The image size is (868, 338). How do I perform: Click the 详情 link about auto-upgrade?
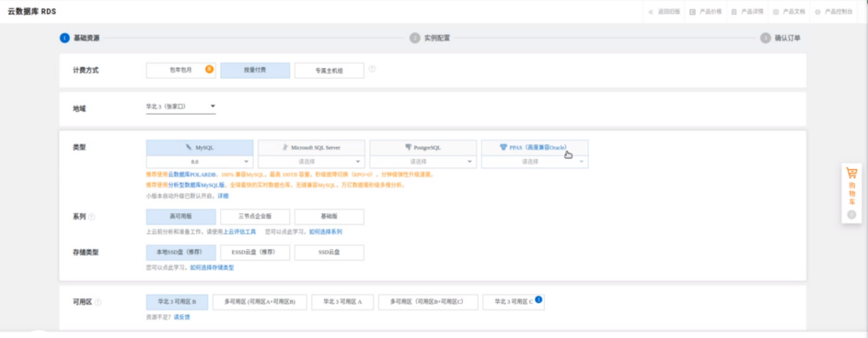[222, 195]
